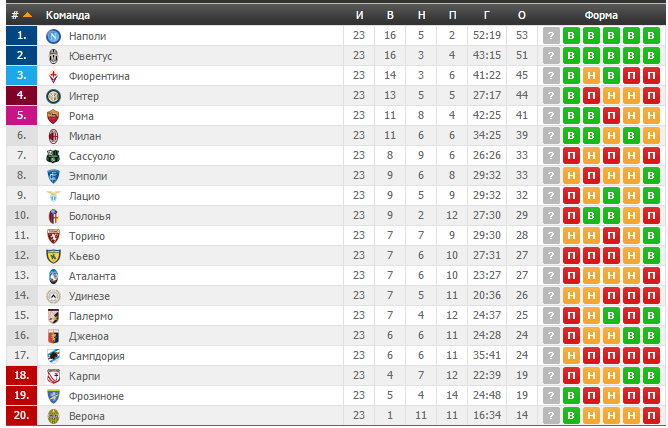Image resolution: width=668 pixels, height=428 pixels.
Task: Click the Inter club logo icon
Action: (x=53, y=96)
